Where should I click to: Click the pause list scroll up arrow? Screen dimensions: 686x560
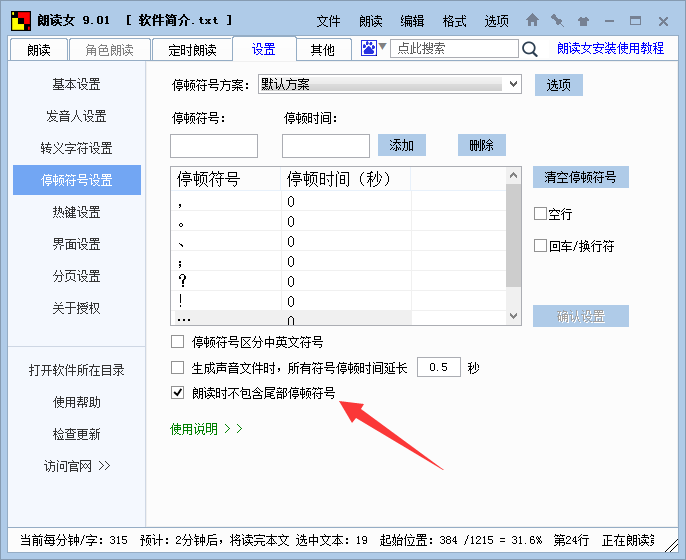(x=514, y=175)
